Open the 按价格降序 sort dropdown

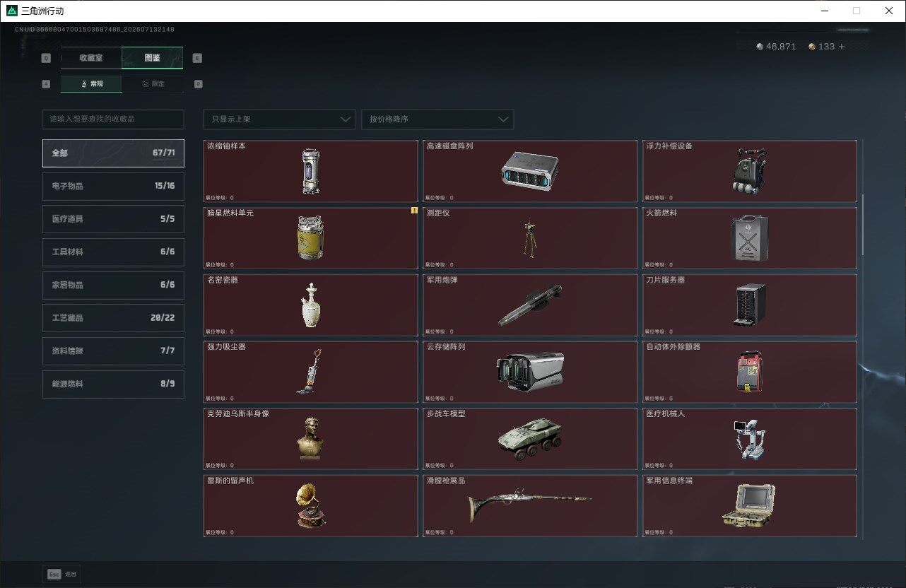[x=437, y=119]
